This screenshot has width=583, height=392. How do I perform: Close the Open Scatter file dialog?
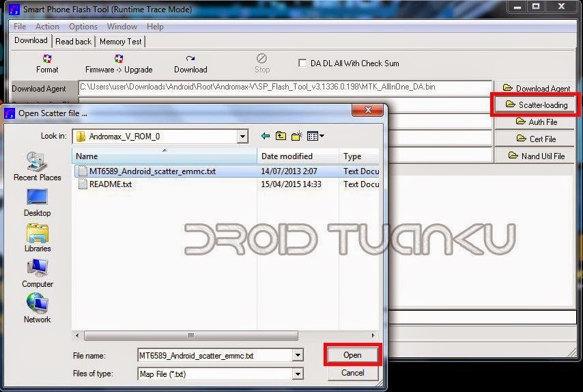[x=367, y=110]
